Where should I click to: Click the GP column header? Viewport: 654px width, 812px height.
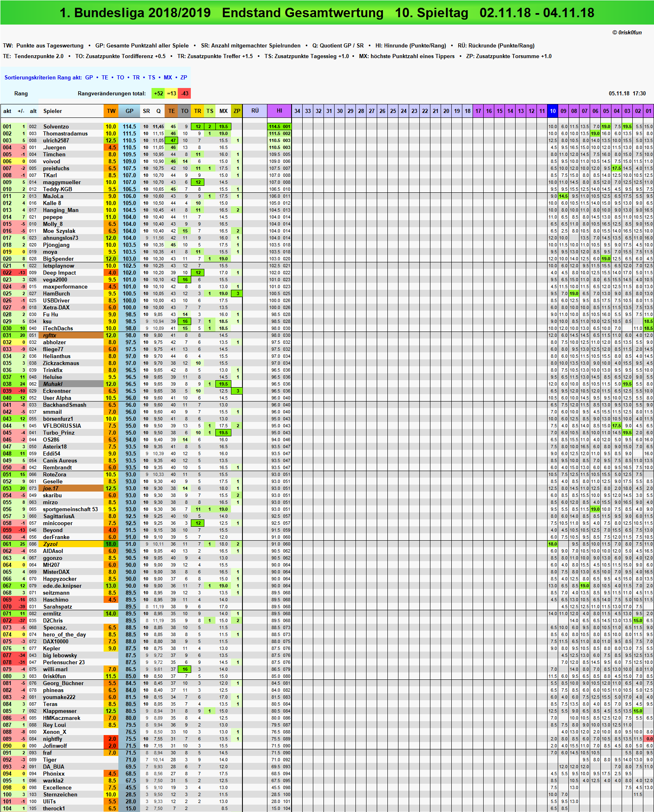point(129,111)
